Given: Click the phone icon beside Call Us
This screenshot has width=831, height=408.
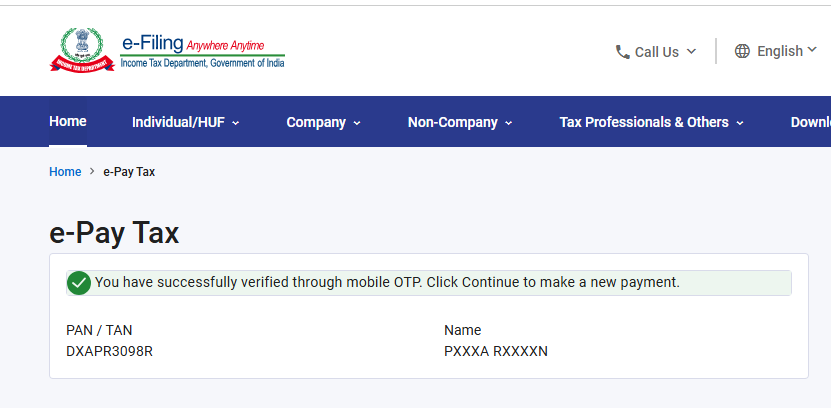Looking at the screenshot, I should [622, 52].
